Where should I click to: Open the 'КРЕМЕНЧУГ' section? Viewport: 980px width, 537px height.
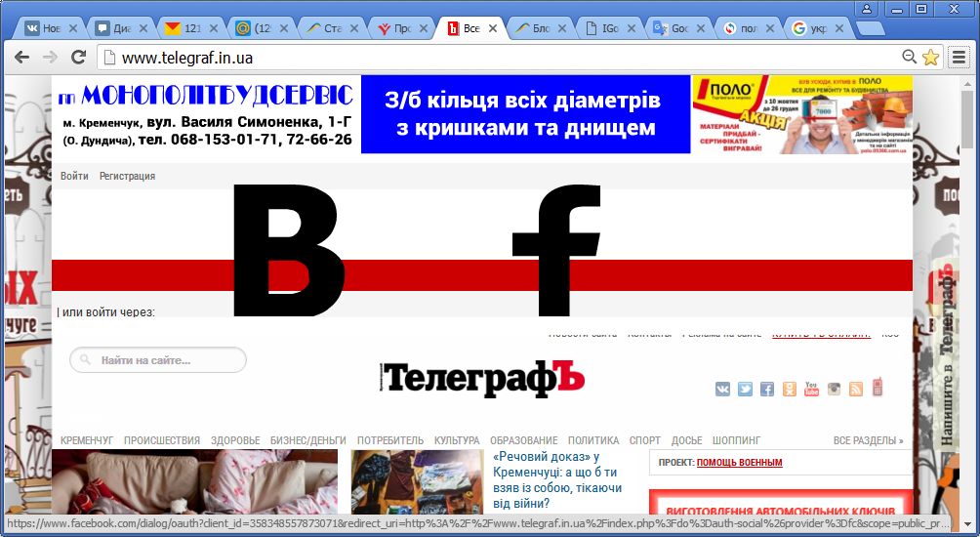87,440
